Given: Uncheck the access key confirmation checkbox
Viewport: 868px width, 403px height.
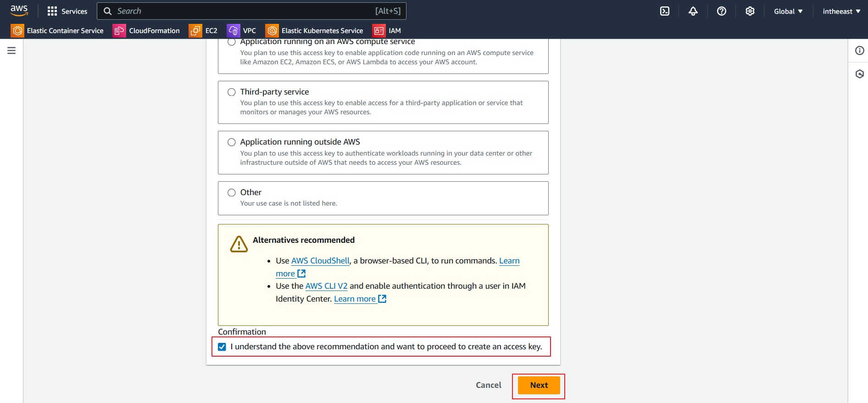Looking at the screenshot, I should 222,347.
